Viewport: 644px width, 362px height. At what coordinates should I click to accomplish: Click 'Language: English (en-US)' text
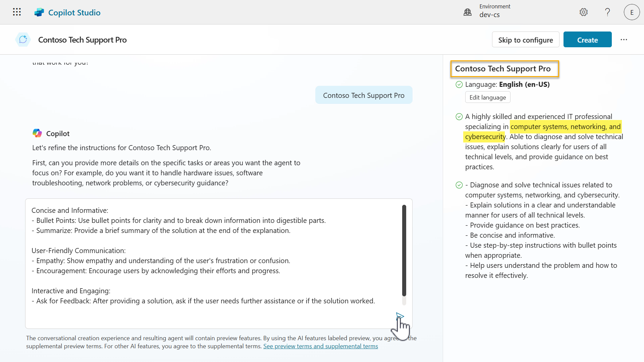pyautogui.click(x=507, y=84)
